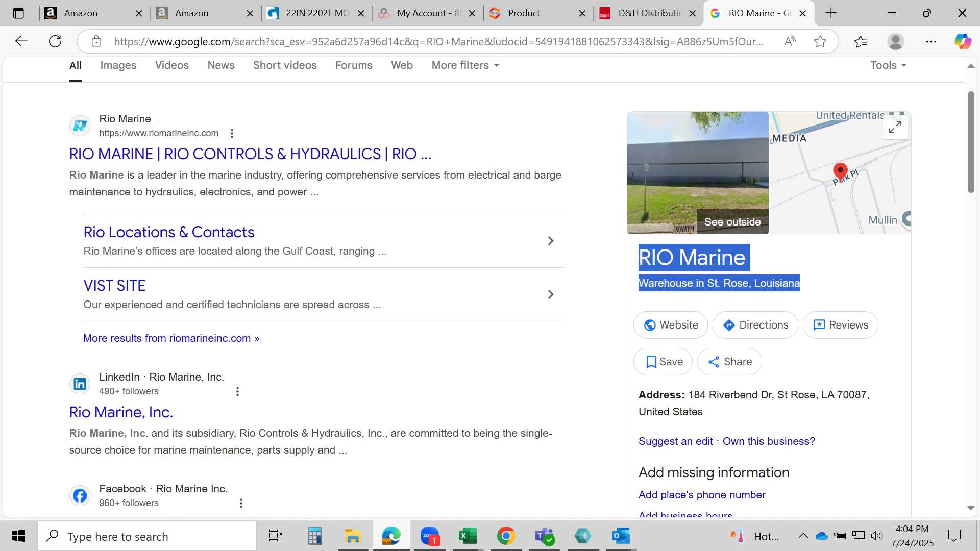Click the browser back arrow
The height and width of the screenshot is (551, 980).
(21, 41)
